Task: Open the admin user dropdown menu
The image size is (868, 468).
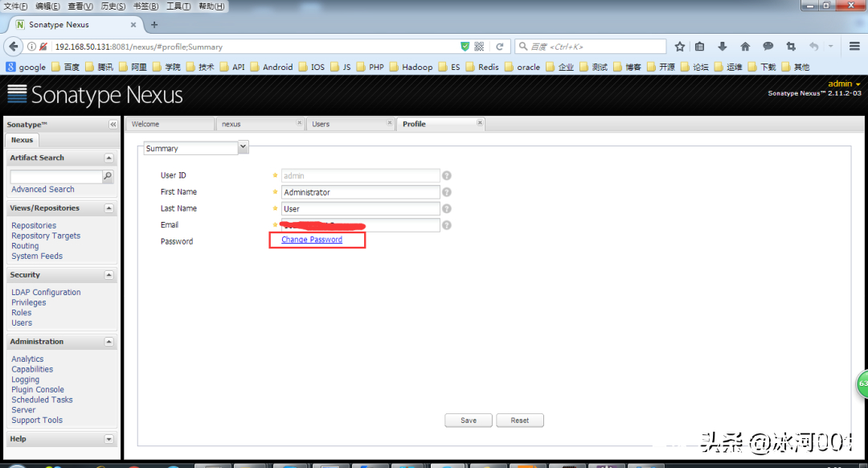Action: [844, 84]
